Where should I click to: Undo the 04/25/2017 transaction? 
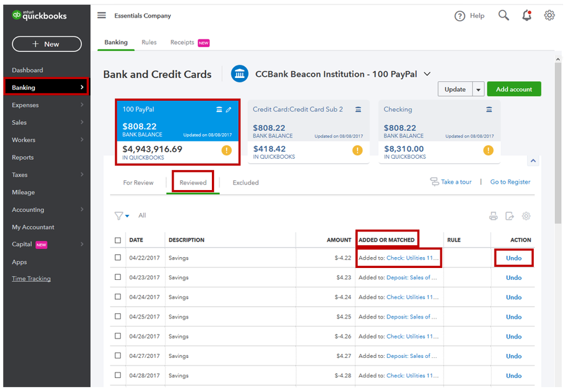(514, 316)
